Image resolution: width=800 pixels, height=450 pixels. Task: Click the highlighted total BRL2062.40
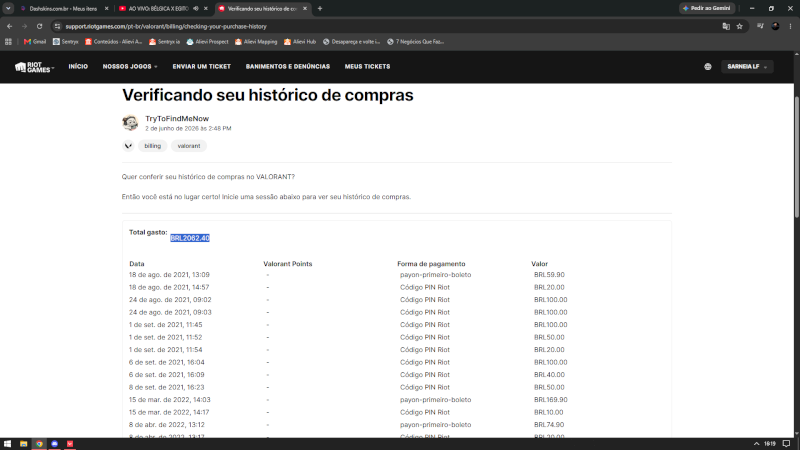[x=190, y=238]
